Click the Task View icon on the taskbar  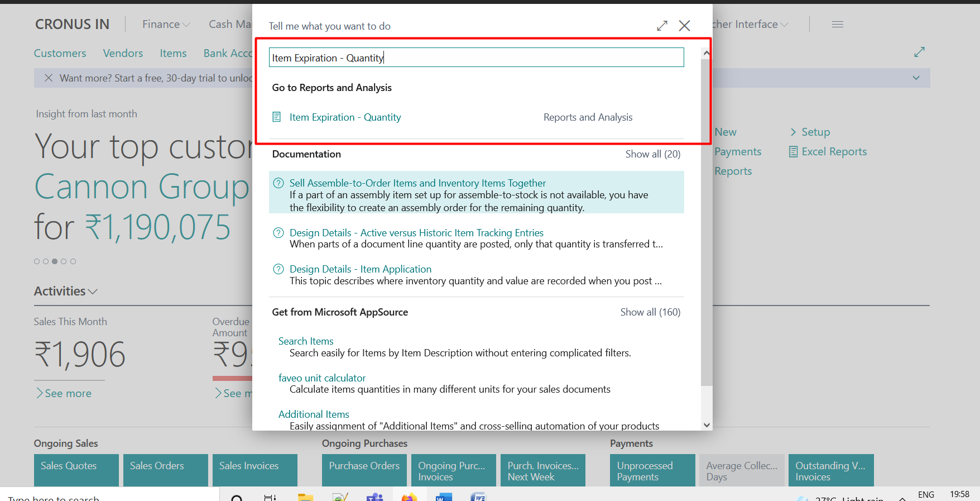tap(270, 498)
